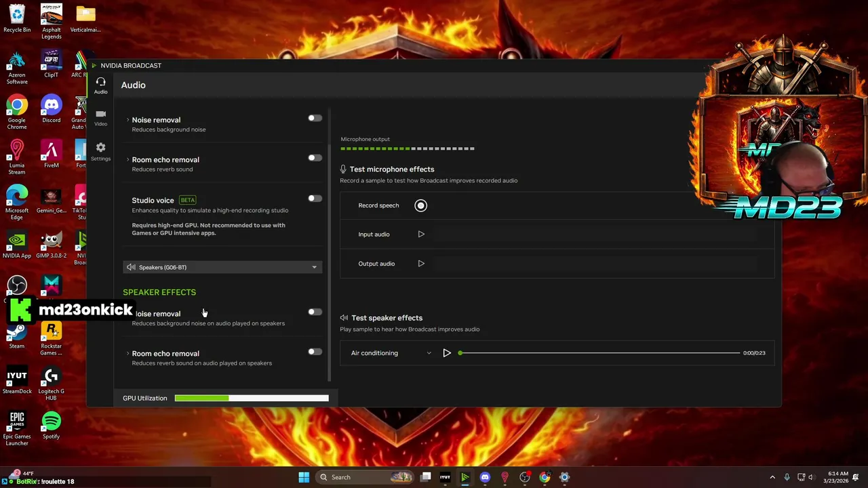
Task: Select NVIDIA Broadcast icon on the taskbar
Action: (465, 477)
